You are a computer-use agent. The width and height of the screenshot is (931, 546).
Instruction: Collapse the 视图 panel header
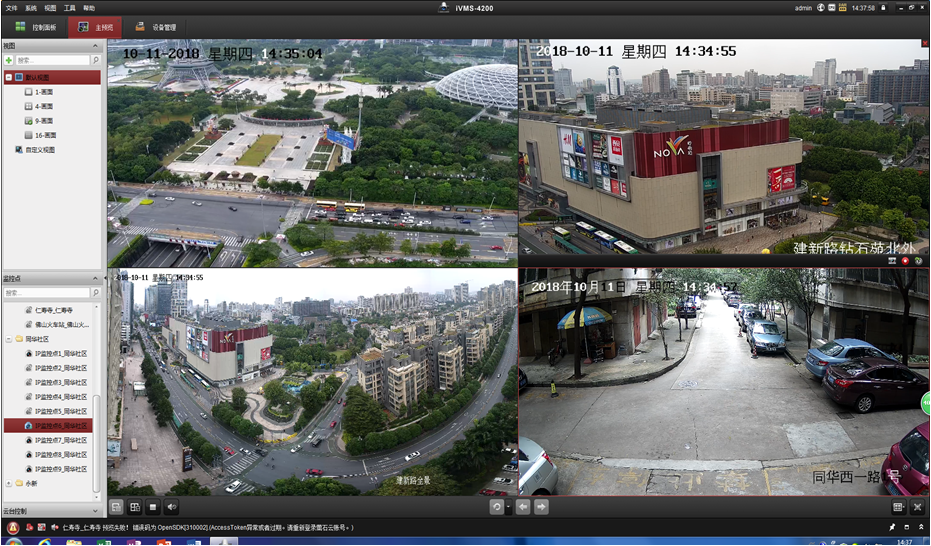click(x=95, y=46)
